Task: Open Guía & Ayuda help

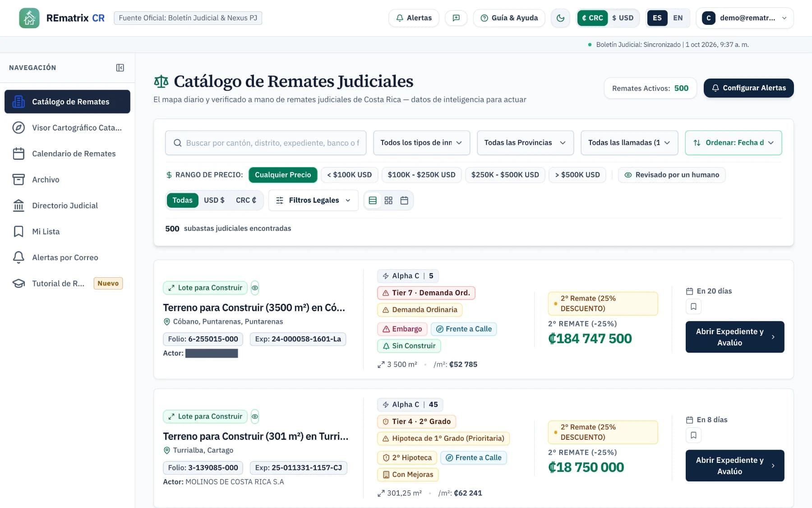Action: coord(509,18)
